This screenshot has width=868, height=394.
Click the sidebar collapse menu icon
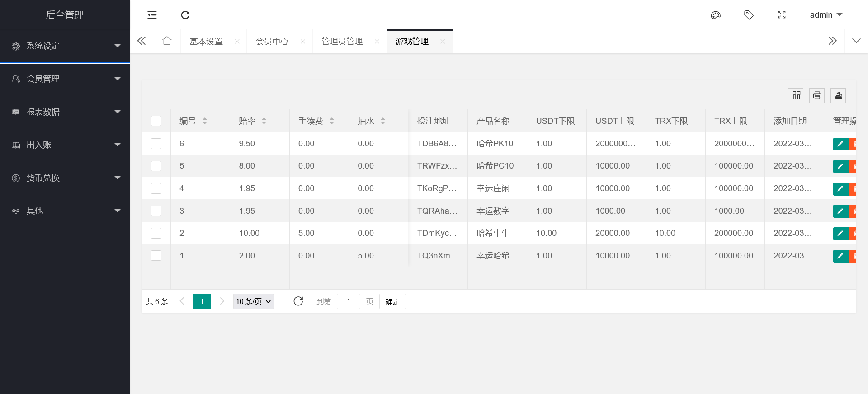tap(152, 15)
